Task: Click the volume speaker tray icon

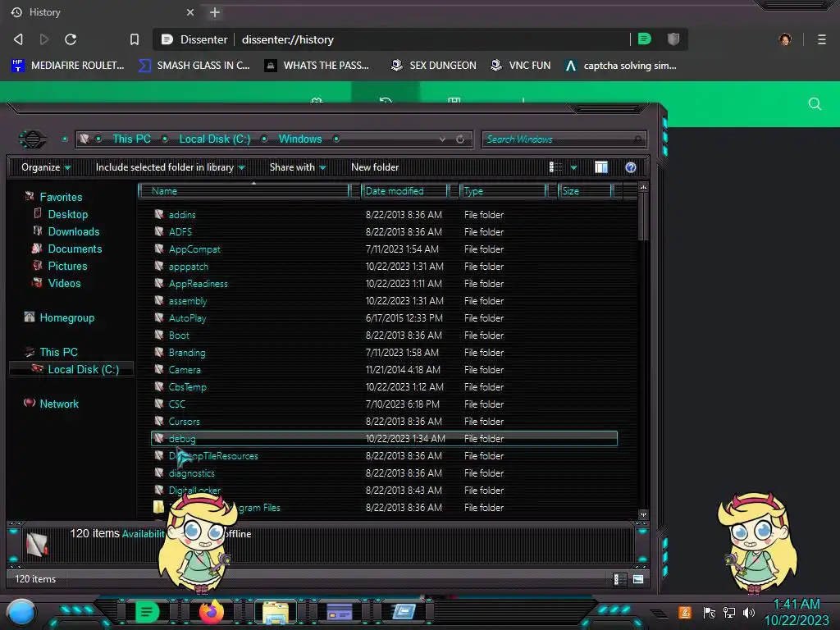Action: pos(748,612)
